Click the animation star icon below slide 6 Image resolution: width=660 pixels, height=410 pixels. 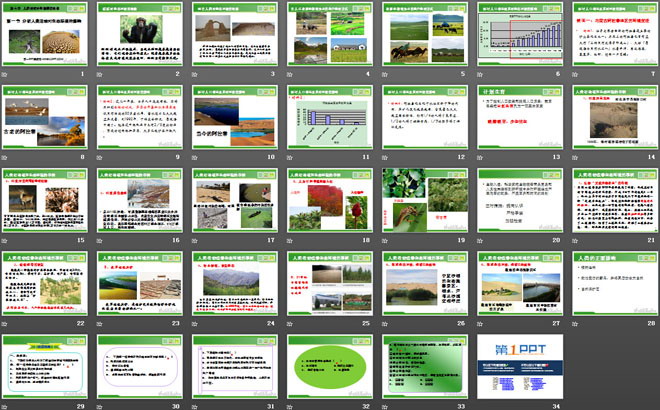(480, 75)
